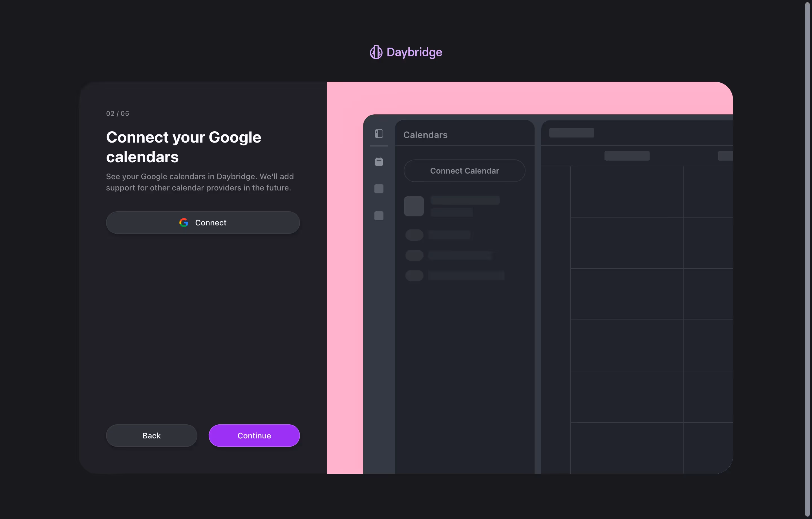Click the calendar avatar square under Connect Calendar
The image size is (812, 519).
click(413, 206)
